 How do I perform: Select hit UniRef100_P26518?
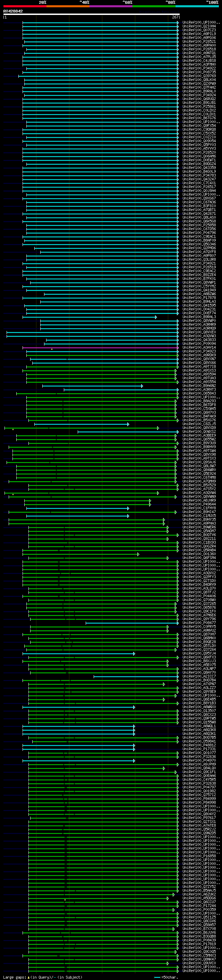(x=199, y=49)
